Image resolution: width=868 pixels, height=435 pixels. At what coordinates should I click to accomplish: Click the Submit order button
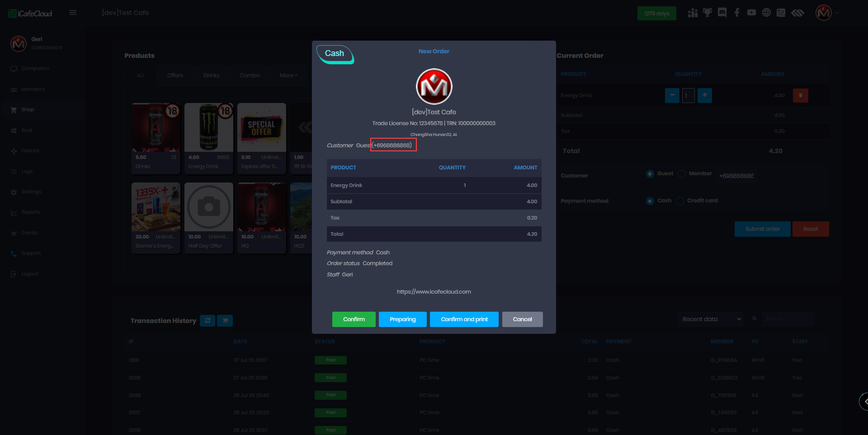click(x=763, y=229)
